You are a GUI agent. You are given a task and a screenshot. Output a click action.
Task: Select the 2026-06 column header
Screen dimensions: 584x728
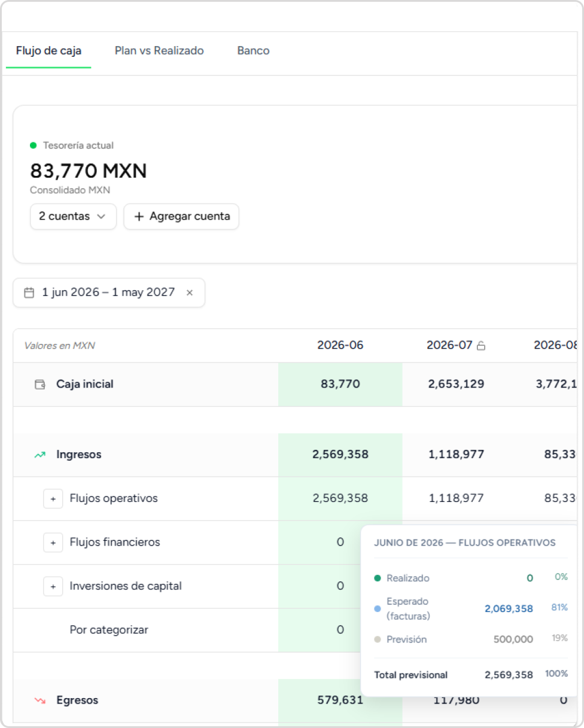340,345
